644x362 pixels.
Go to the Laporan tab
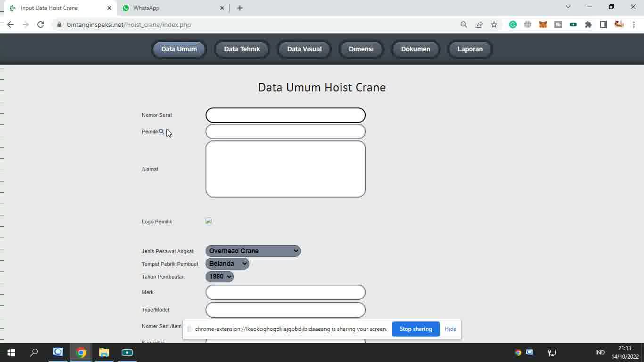470,49
